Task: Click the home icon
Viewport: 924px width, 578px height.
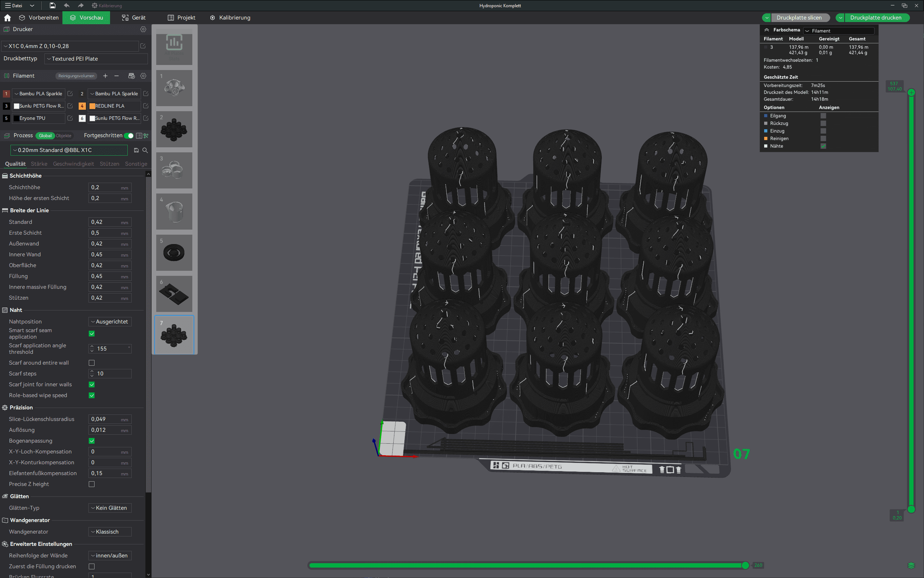Action: 7,18
